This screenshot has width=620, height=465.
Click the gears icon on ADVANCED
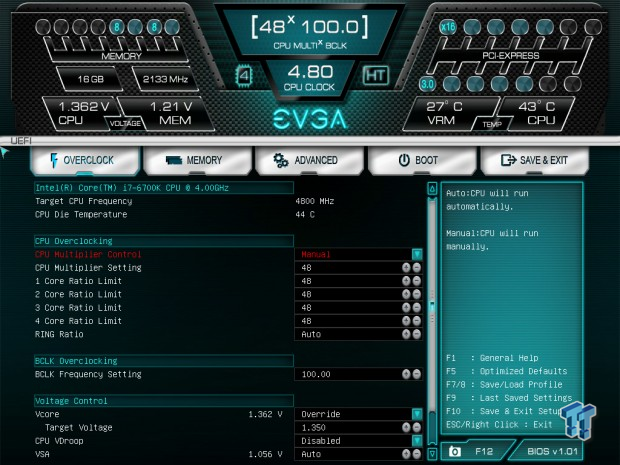click(281, 160)
